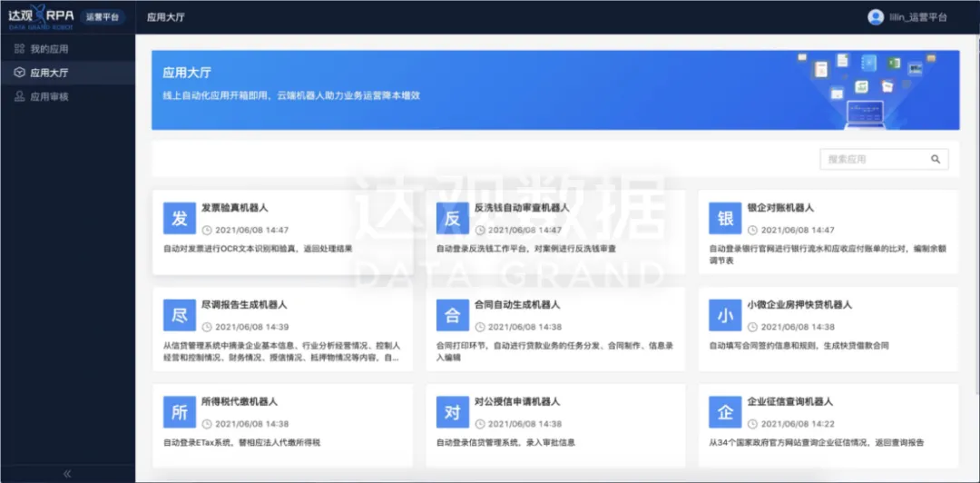Screen dimensions: 980x483
Task: Click the 小微企业房押快贷 '小' icon
Action: click(x=725, y=315)
